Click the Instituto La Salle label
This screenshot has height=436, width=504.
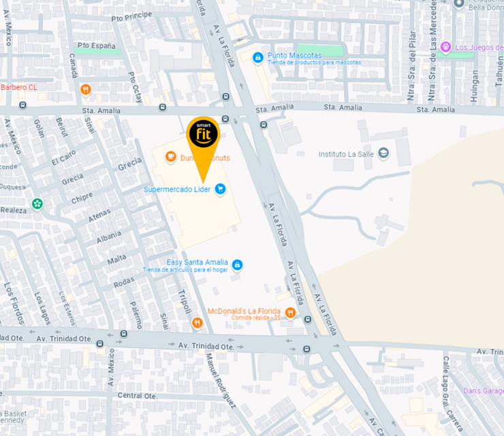click(x=346, y=155)
